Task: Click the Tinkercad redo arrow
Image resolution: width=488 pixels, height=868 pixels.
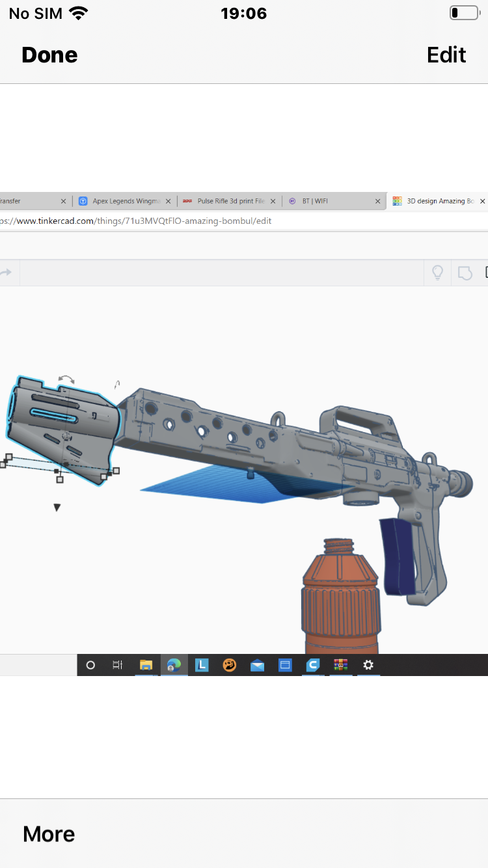Action: pos(7,273)
